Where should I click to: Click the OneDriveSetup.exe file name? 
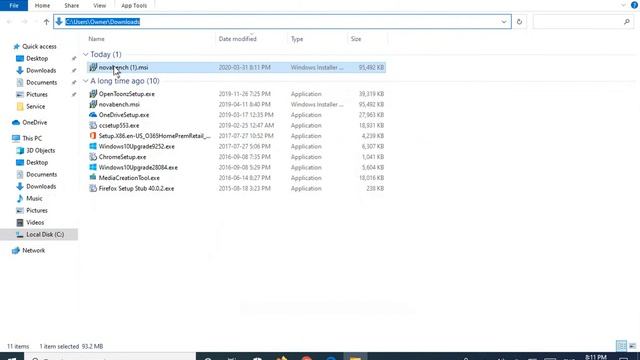click(x=124, y=115)
